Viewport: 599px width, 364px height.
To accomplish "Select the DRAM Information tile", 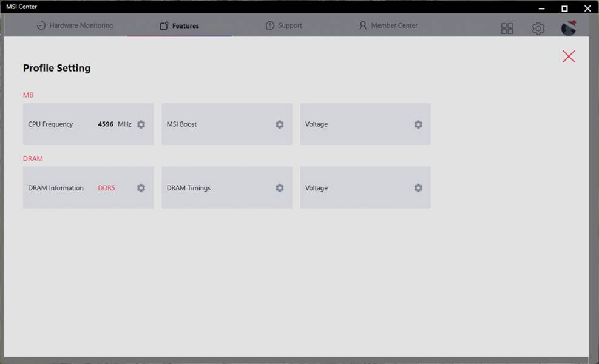I will (88, 187).
